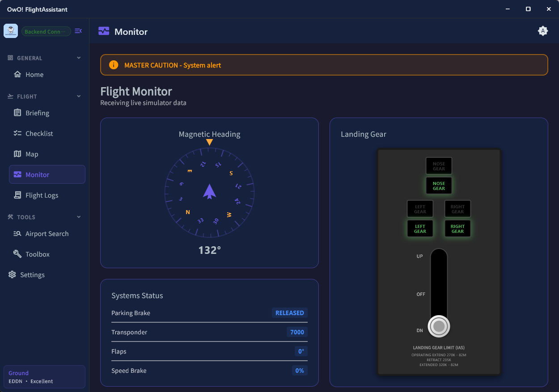This screenshot has height=392, width=559.
Task: Click the landing gear lever knob
Action: (x=439, y=326)
